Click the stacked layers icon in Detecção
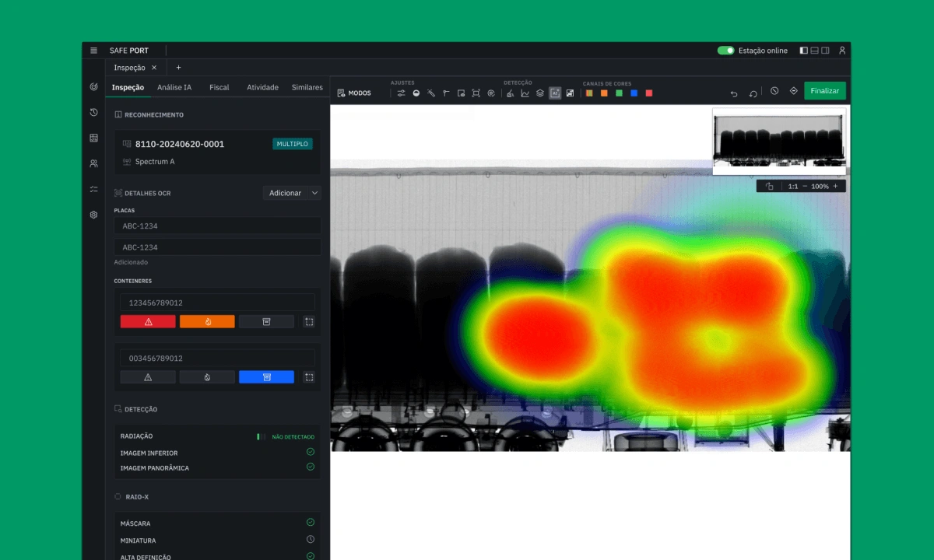934x560 pixels. coord(540,93)
